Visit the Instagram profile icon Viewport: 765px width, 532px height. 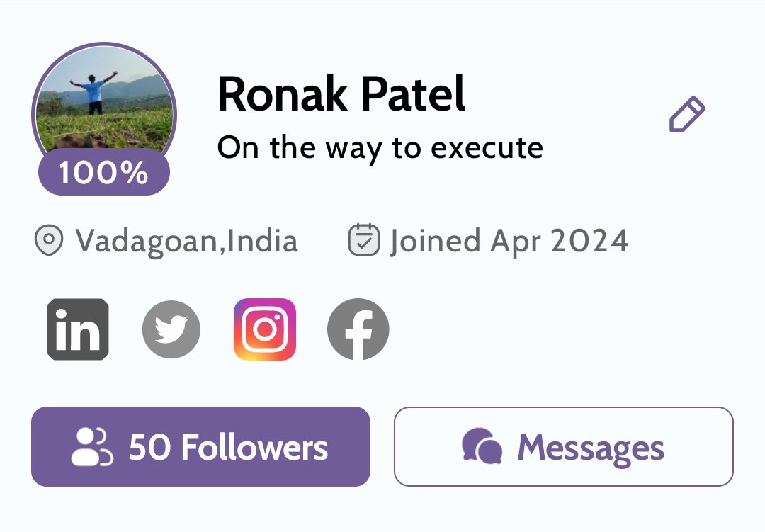[265, 329]
